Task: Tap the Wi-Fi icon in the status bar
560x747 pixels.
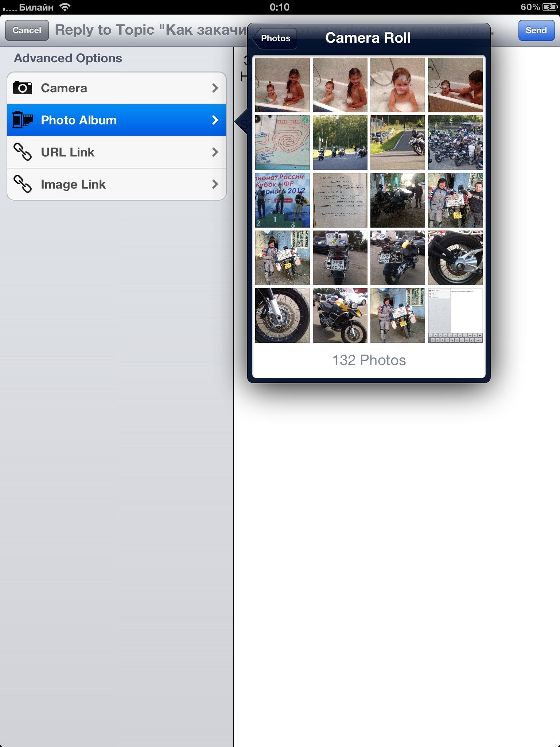Action: (x=65, y=7)
